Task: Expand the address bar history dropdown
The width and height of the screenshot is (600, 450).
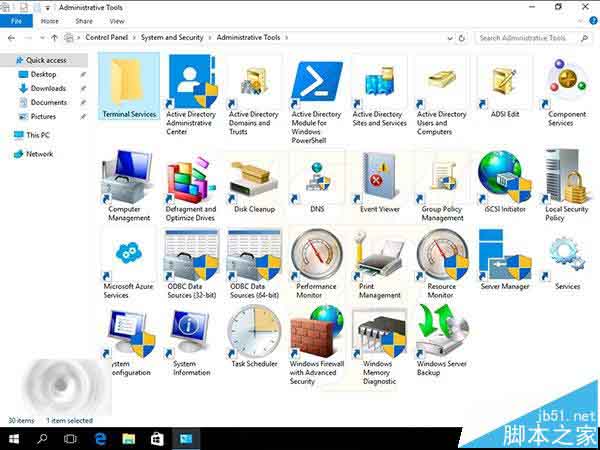Action: (x=450, y=38)
